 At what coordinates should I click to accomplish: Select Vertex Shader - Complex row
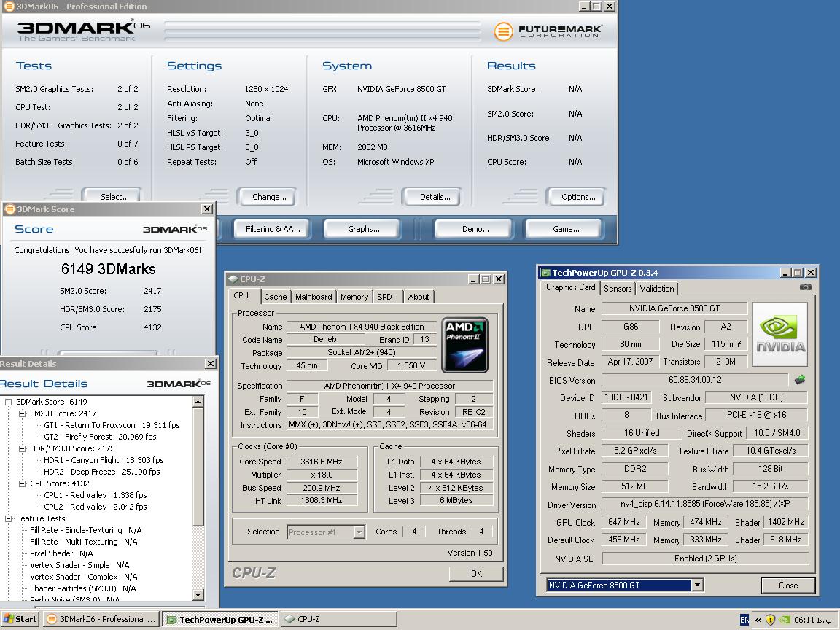click(84, 577)
